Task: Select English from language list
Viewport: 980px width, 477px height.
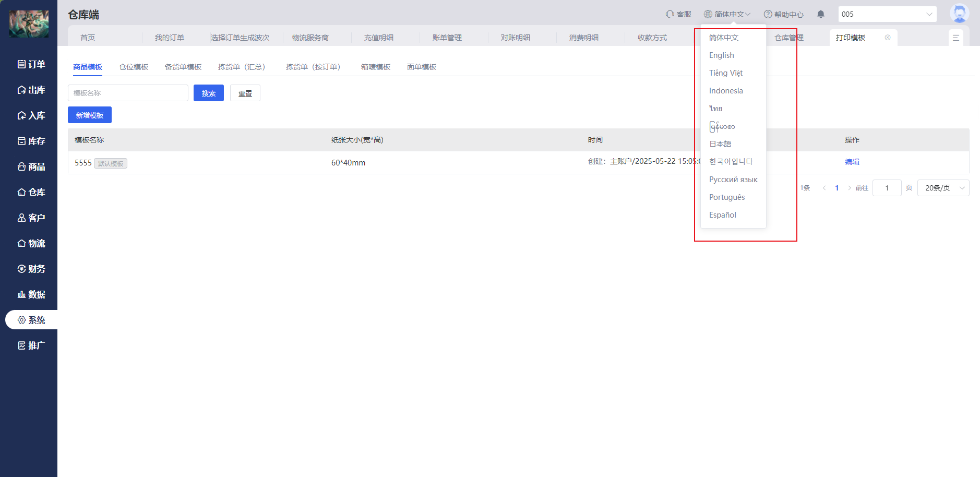Action: click(721, 55)
